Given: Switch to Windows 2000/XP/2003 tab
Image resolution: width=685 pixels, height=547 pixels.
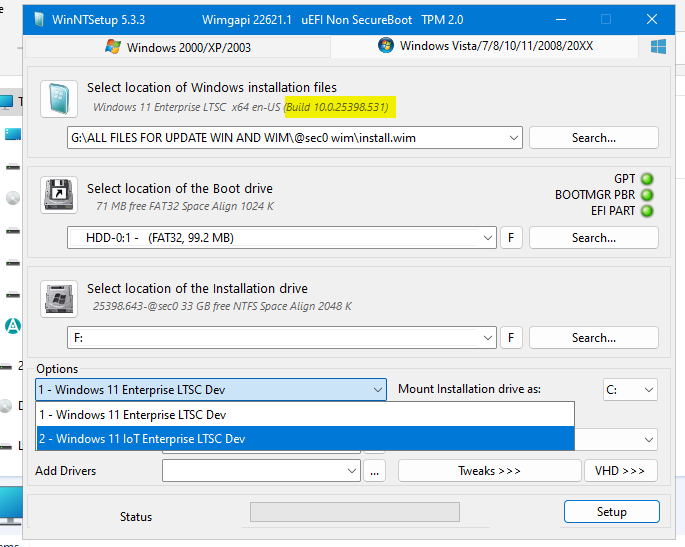Looking at the screenshot, I should point(178,47).
